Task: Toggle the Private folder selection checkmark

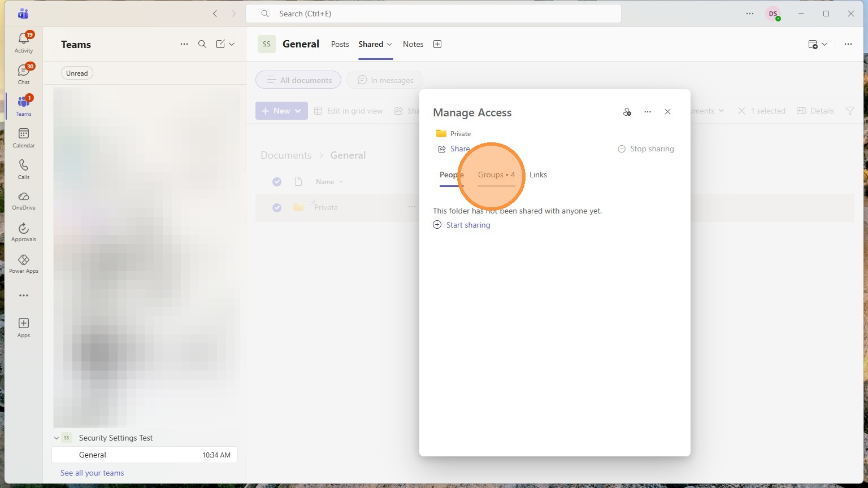Action: pyautogui.click(x=277, y=207)
